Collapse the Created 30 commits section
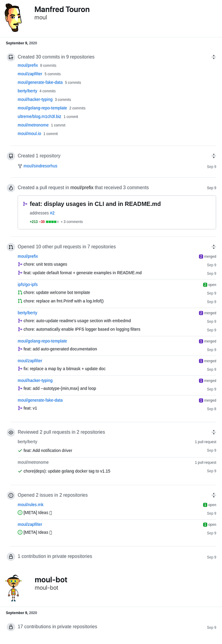The image size is (222, 644). point(214,57)
